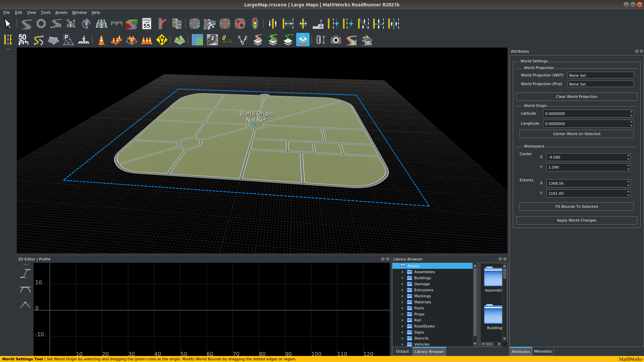This screenshot has height=362, width=644.
Task: Select the Traffic Sign placement tool
Action: (x=162, y=40)
